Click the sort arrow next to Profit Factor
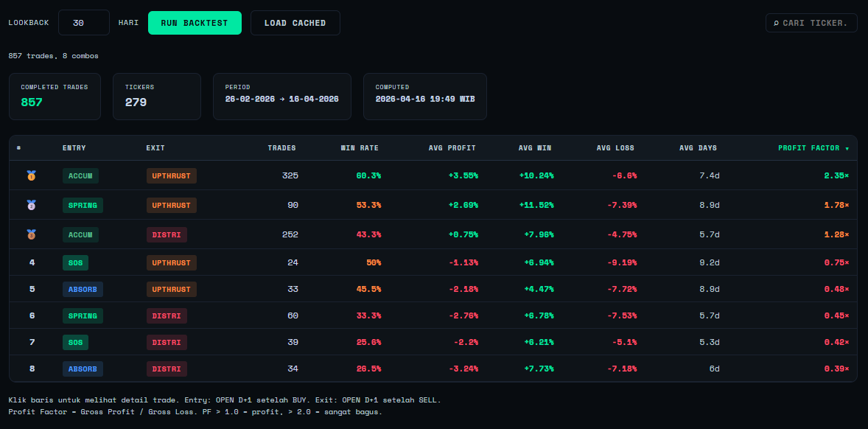 (x=847, y=148)
